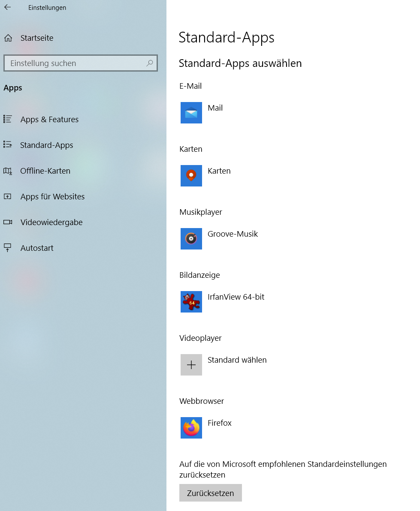Open the Startseite home icon
Screen dimensions: 420x511
(8, 38)
